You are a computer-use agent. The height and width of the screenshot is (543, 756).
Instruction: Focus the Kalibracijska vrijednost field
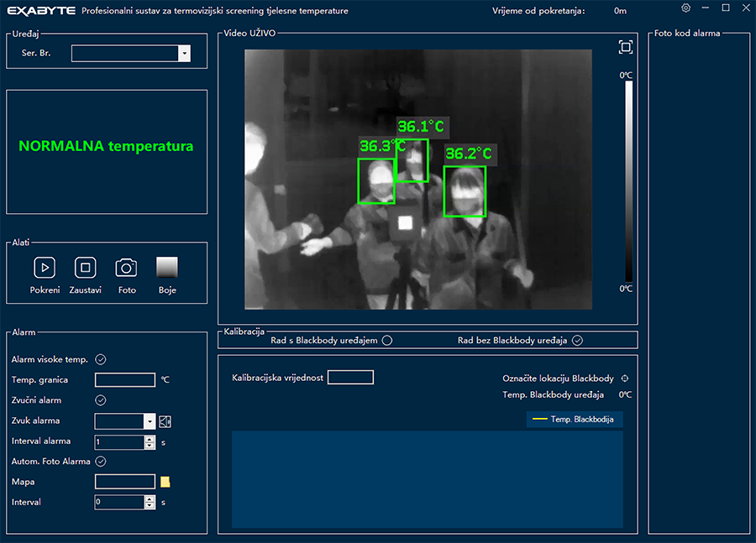click(x=350, y=378)
